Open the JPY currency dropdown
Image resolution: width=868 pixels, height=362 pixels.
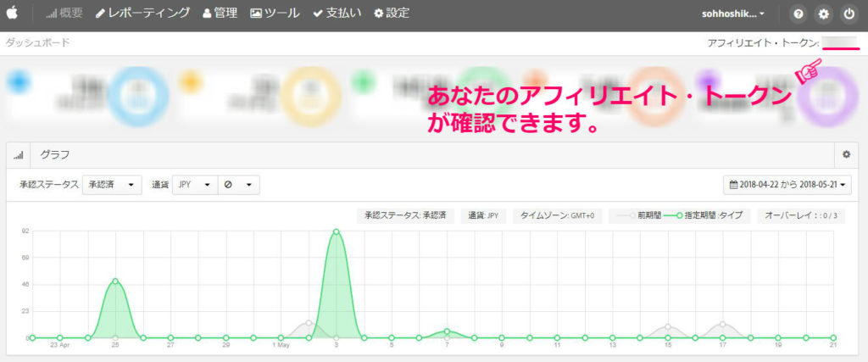tap(195, 186)
